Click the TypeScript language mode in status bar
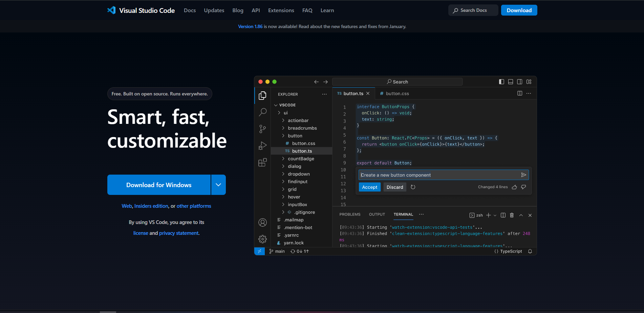 (x=508, y=251)
